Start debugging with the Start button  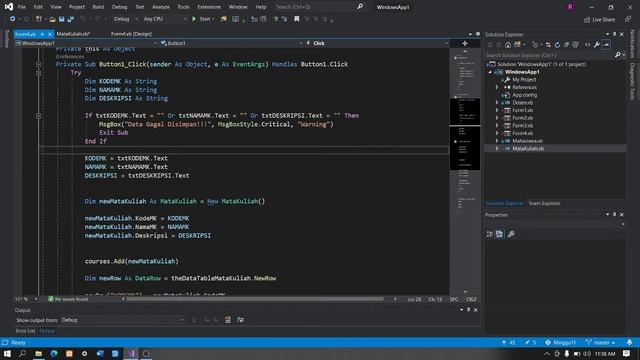tap(203, 19)
